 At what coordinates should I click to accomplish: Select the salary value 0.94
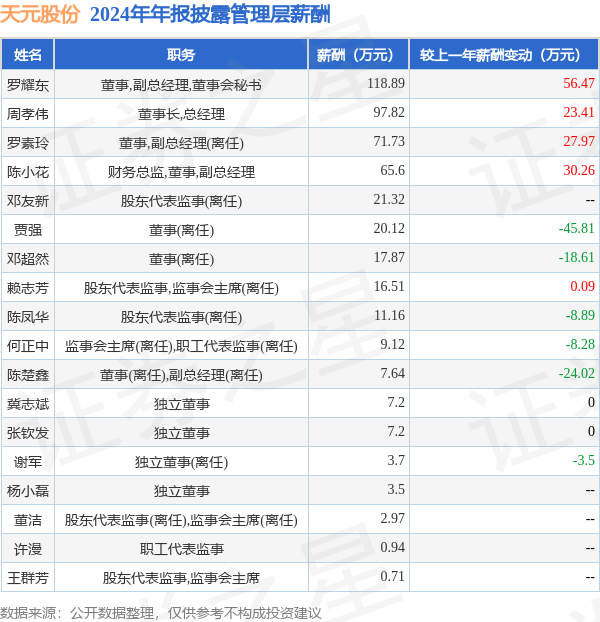click(x=393, y=547)
